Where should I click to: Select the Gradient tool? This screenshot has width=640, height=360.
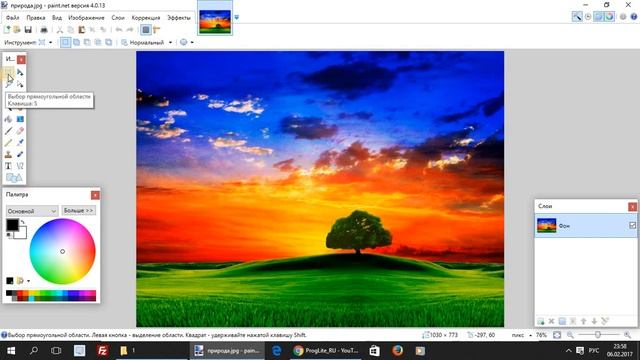pos(20,119)
